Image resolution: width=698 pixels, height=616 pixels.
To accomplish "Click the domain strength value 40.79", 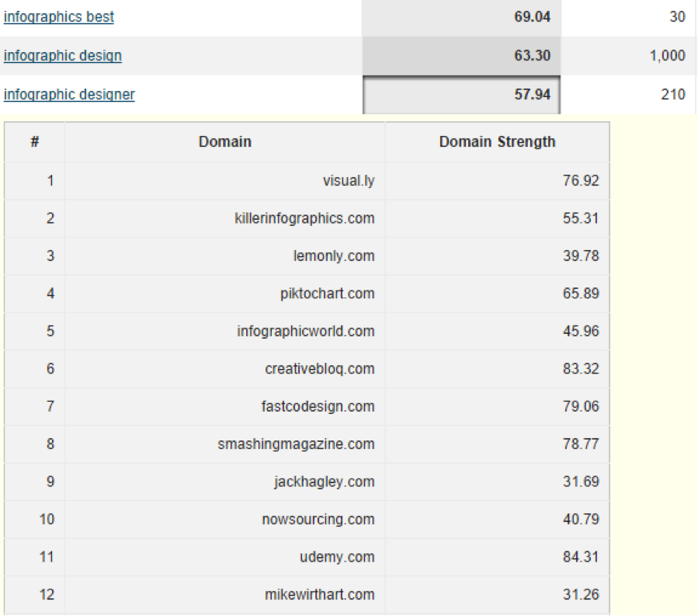I will (581, 520).
